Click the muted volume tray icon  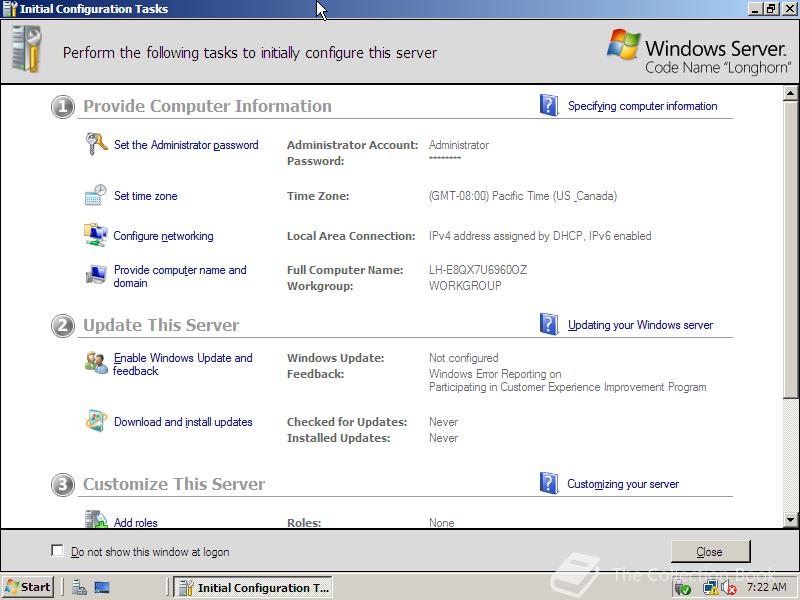coord(729,588)
